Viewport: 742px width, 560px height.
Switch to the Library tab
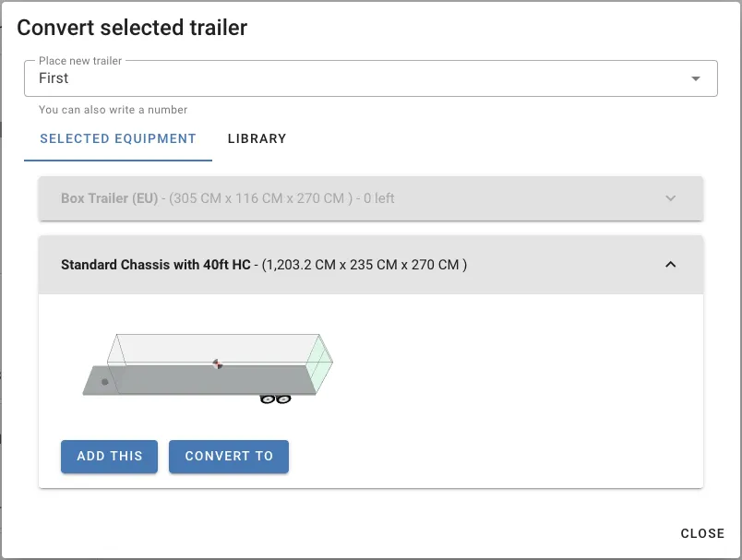click(x=257, y=138)
